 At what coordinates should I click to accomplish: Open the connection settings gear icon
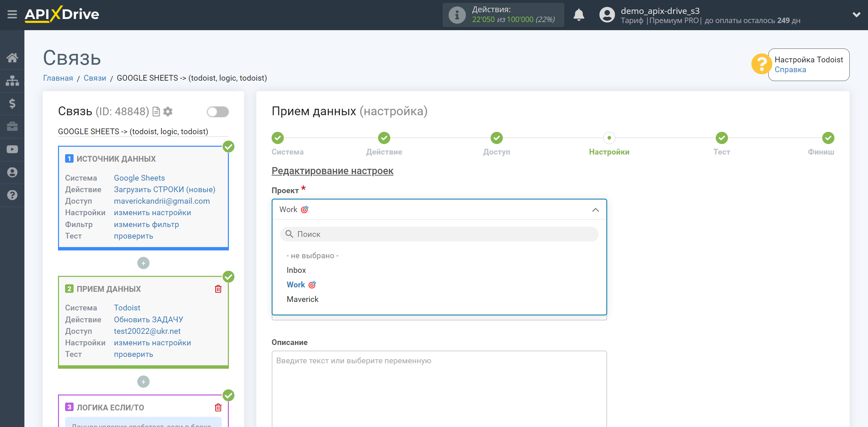click(168, 111)
